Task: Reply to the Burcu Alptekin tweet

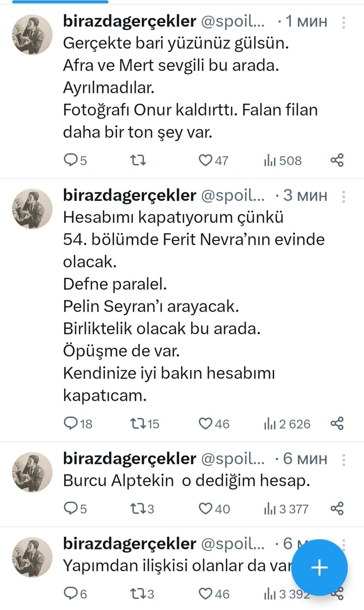Action: pyautogui.click(x=71, y=508)
